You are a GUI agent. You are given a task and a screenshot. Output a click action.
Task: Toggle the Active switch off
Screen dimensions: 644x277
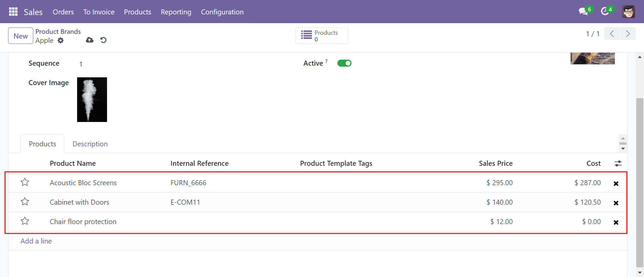tap(344, 63)
